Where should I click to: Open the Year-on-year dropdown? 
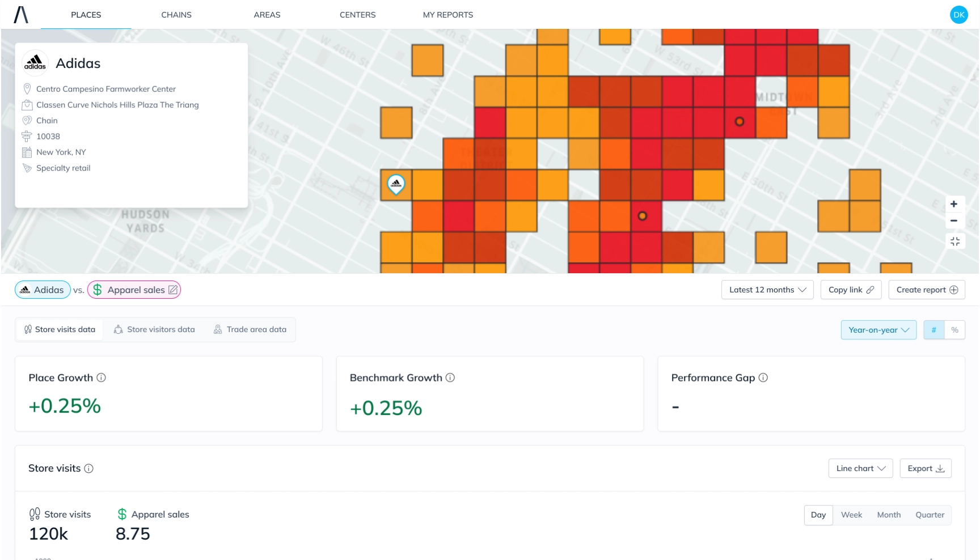pyautogui.click(x=878, y=330)
